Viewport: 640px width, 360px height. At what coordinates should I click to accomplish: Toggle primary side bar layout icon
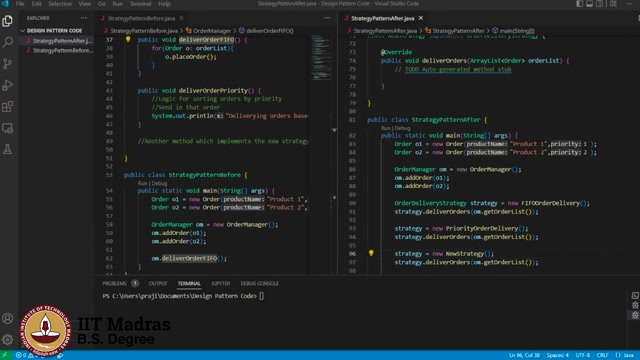pyautogui.click(x=580, y=4)
